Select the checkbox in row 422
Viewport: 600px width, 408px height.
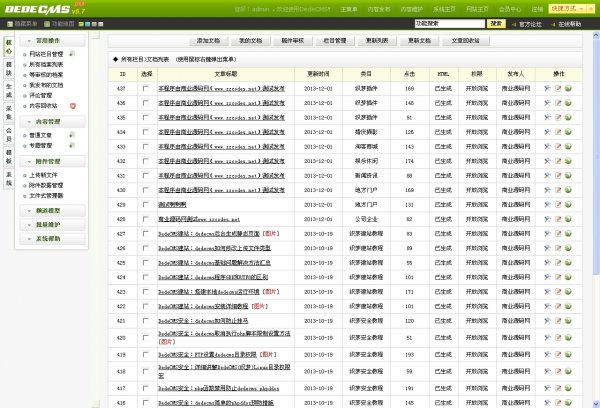point(145,307)
